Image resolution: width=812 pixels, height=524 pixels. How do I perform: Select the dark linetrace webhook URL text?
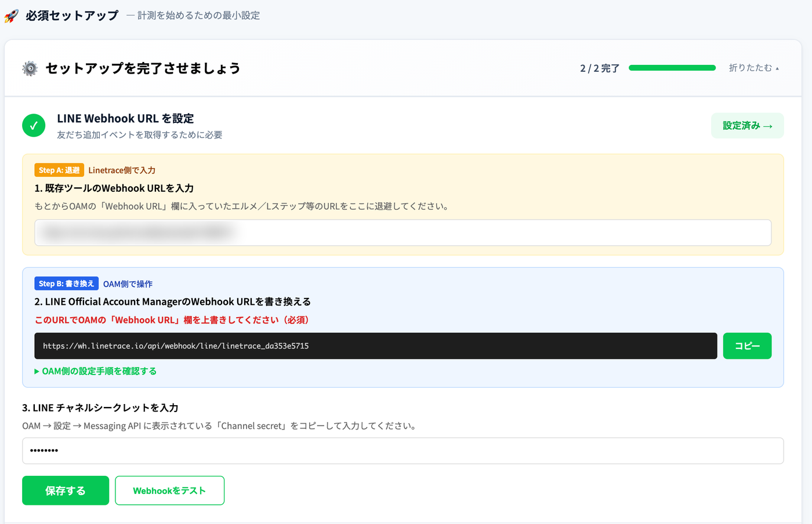tap(176, 346)
